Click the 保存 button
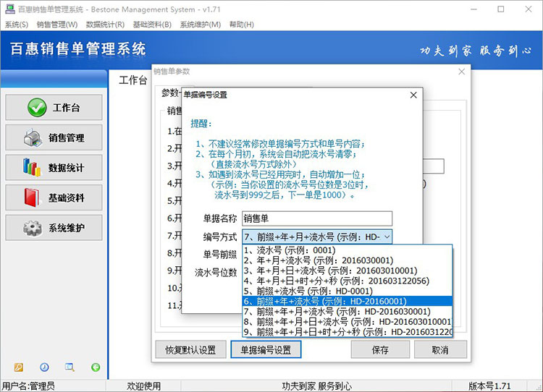The image size is (543, 392). pyautogui.click(x=380, y=350)
